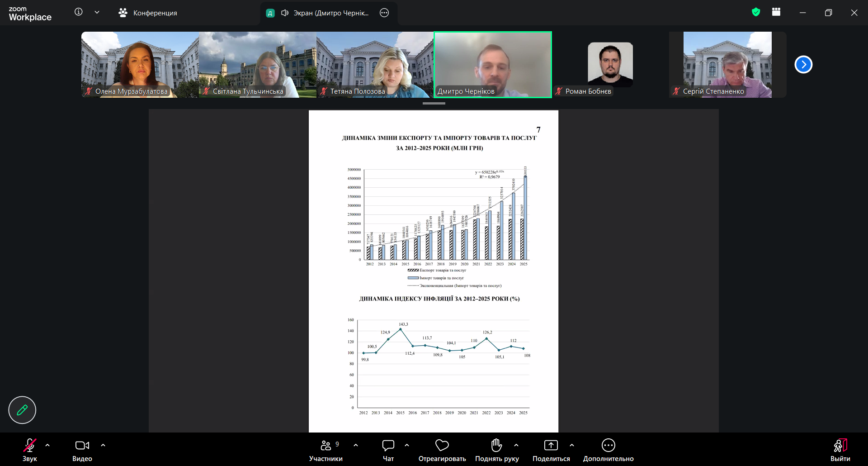Click the Отреагировать heart icon
This screenshot has height=466, width=868.
coord(442,450)
